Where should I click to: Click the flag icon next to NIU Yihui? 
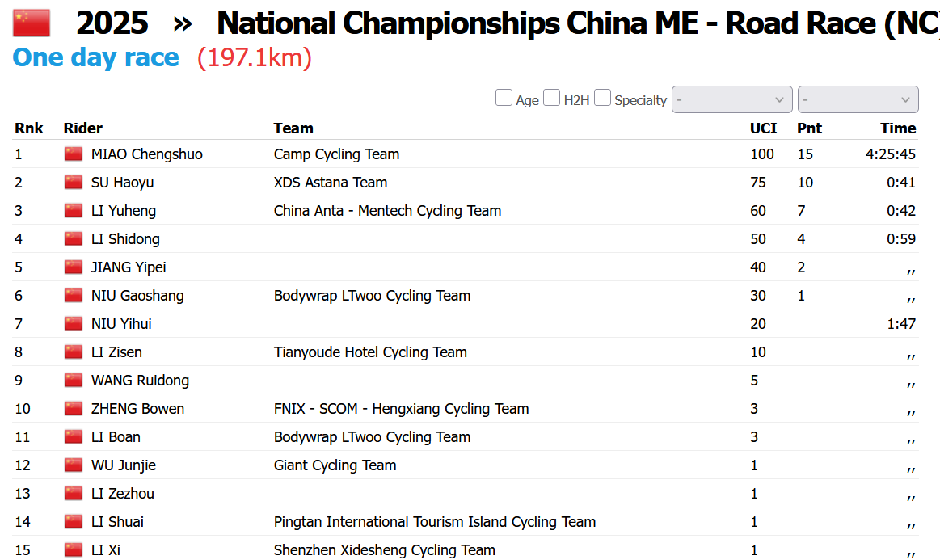[74, 324]
